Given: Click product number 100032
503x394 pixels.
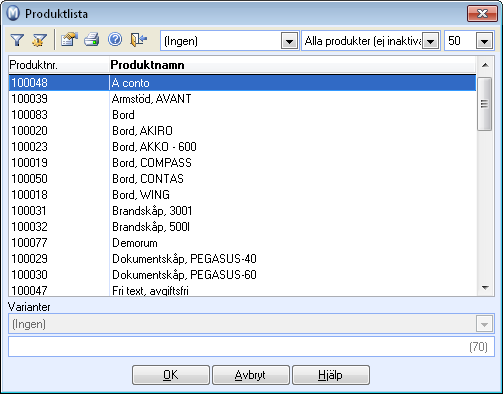Looking at the screenshot, I should click(29, 227).
